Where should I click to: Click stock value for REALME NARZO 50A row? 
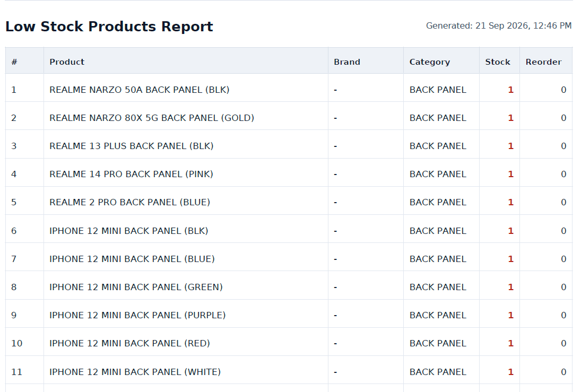[510, 90]
